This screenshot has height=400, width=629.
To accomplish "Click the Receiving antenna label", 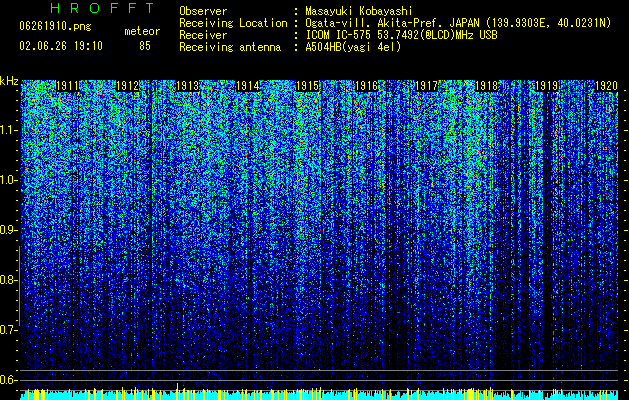I will coord(230,47).
